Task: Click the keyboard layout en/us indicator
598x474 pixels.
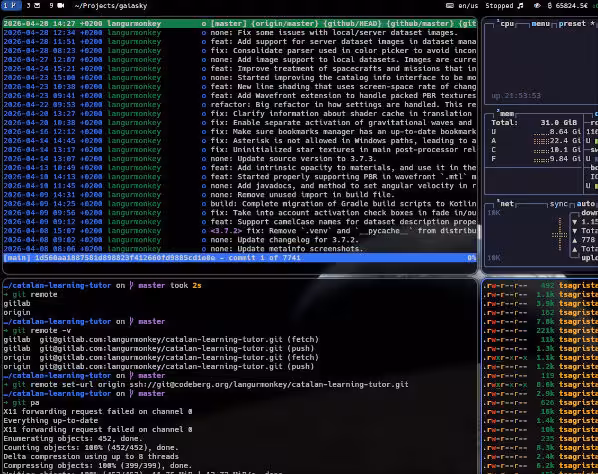Action: 462,5
